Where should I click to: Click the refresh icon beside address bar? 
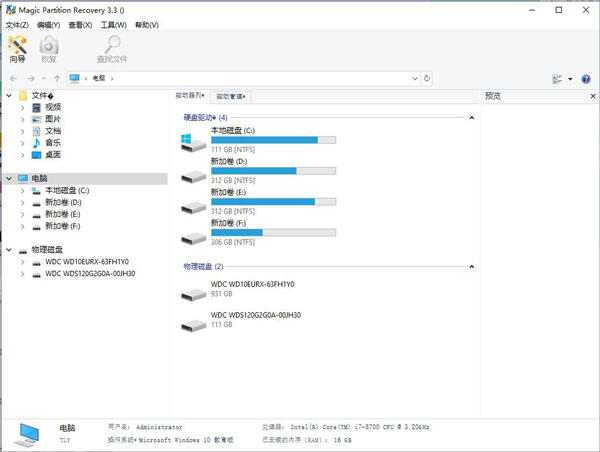point(427,78)
